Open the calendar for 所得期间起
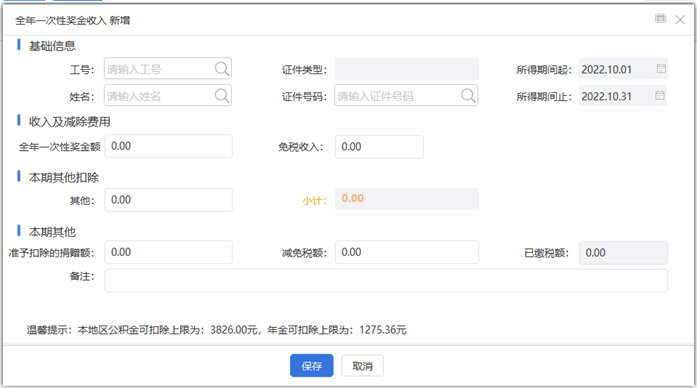 (x=661, y=68)
